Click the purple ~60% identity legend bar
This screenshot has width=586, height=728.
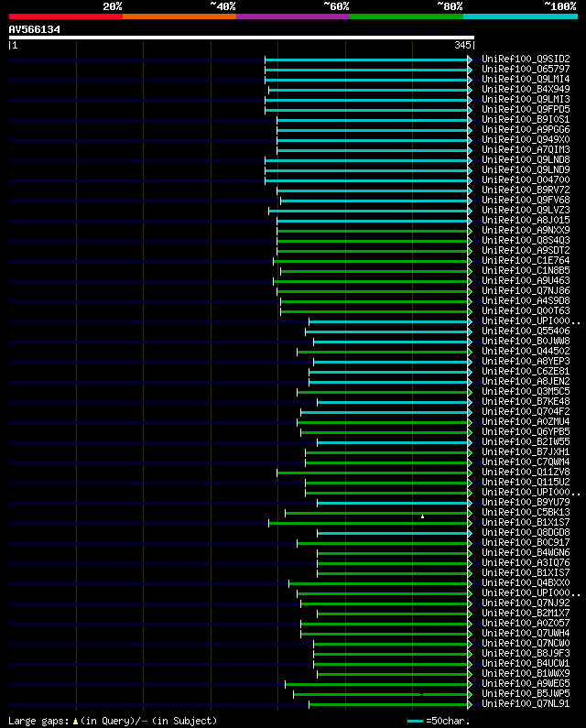point(293,16)
